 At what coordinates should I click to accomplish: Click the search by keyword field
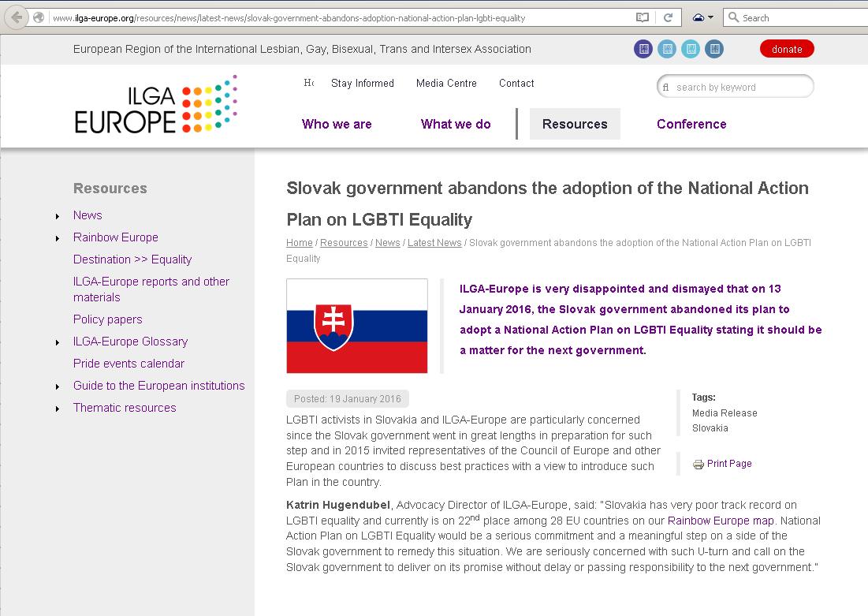739,88
